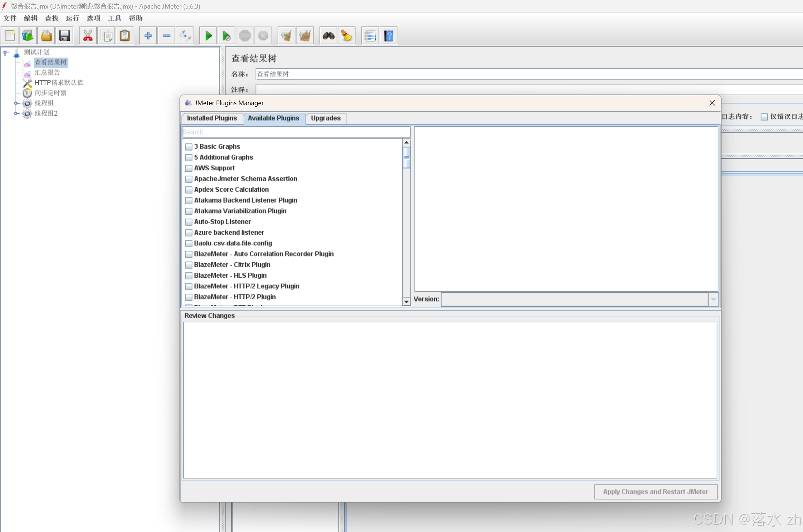Image resolution: width=803 pixels, height=532 pixels.
Task: Open the 帮助 menu
Action: 136,18
